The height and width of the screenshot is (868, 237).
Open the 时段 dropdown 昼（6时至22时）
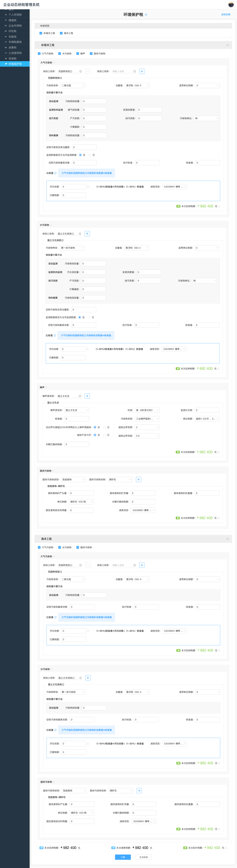[147, 410]
